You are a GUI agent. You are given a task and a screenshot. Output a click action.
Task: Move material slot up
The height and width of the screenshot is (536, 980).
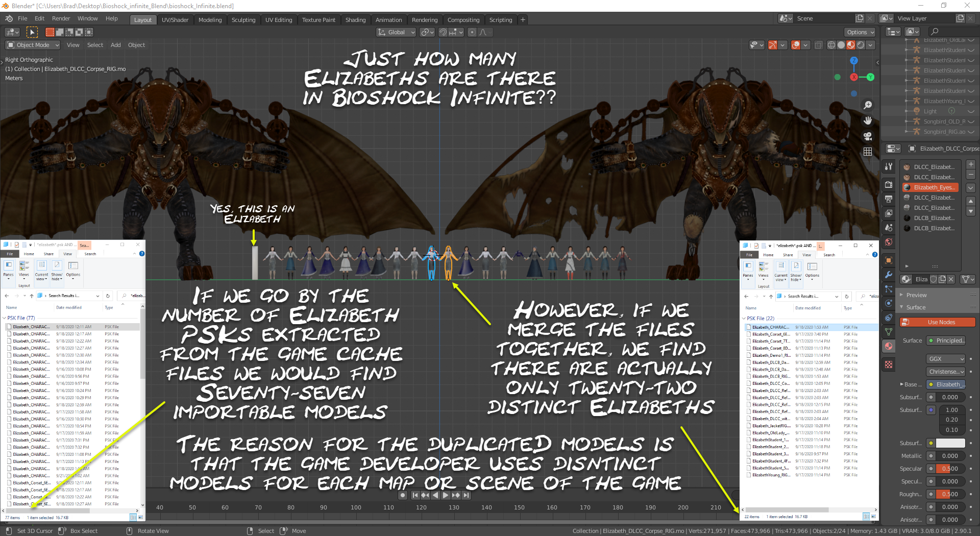tap(971, 201)
